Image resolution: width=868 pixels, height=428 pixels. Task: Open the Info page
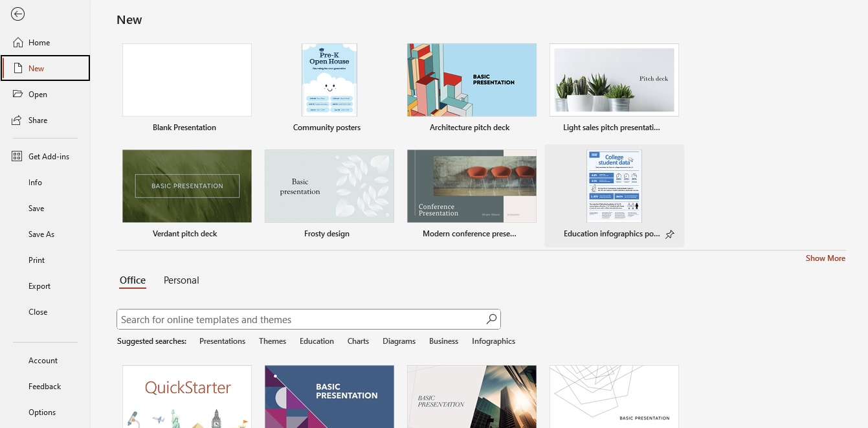pos(35,183)
